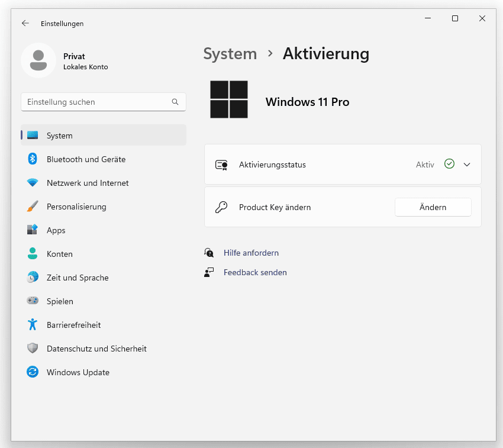Click the Einstellungen window title
Image resolution: width=503 pixels, height=448 pixels.
62,24
